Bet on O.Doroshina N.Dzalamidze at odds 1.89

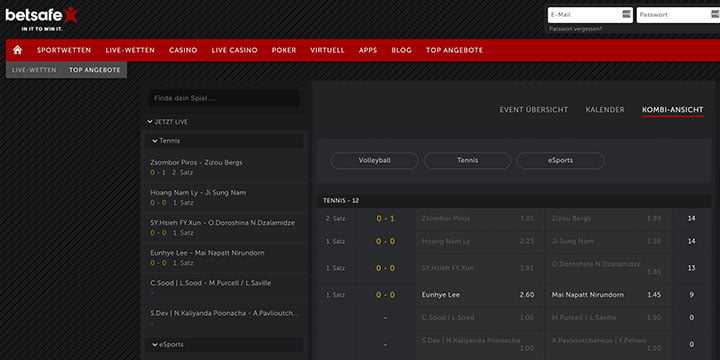[x=608, y=268]
